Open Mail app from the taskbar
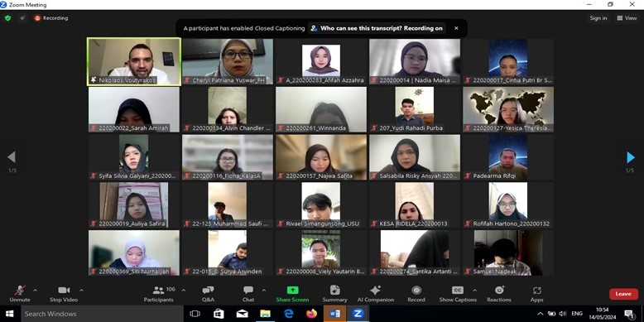The image size is (644, 322). pyautogui.click(x=242, y=314)
